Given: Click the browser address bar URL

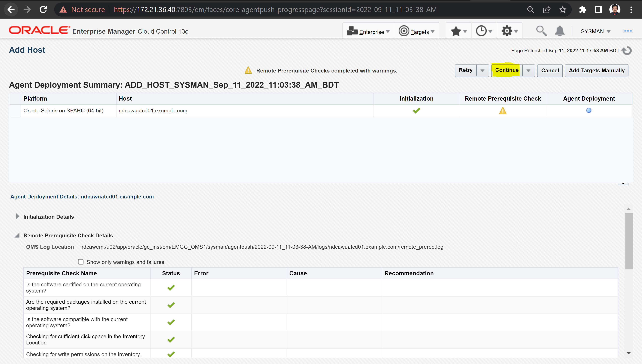Looking at the screenshot, I should click(x=275, y=10).
